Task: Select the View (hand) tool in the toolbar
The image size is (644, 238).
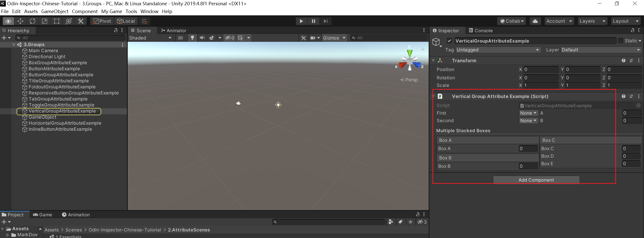Action: coord(8,21)
